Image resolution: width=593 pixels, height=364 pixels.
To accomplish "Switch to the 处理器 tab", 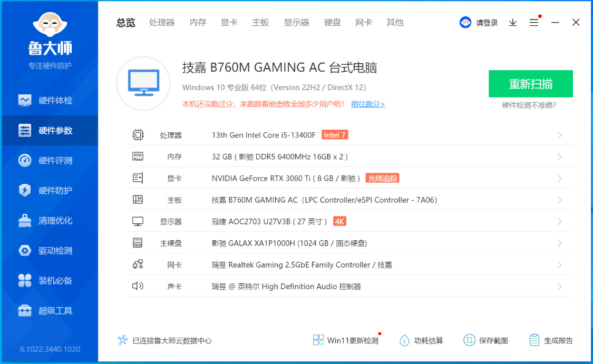I will pos(162,23).
